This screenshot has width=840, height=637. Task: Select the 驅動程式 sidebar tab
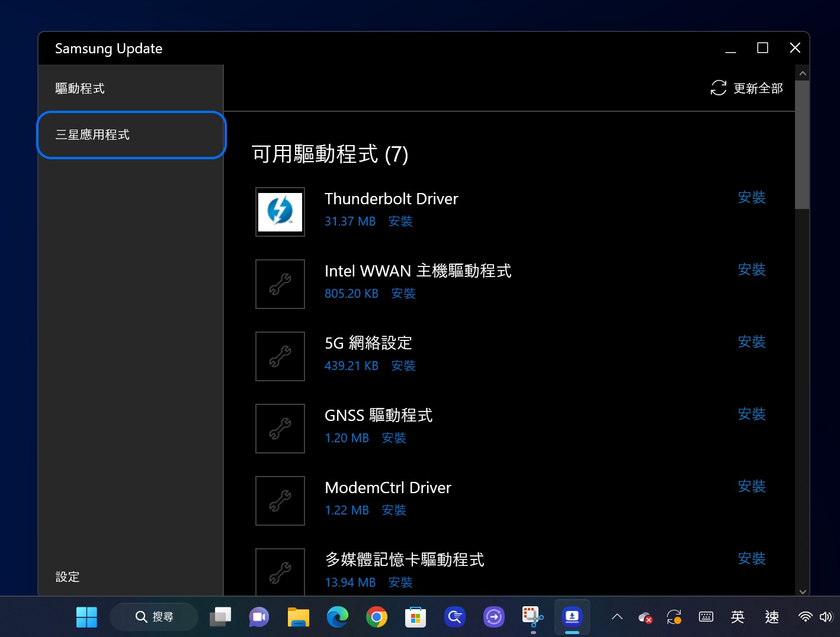[x=80, y=88]
